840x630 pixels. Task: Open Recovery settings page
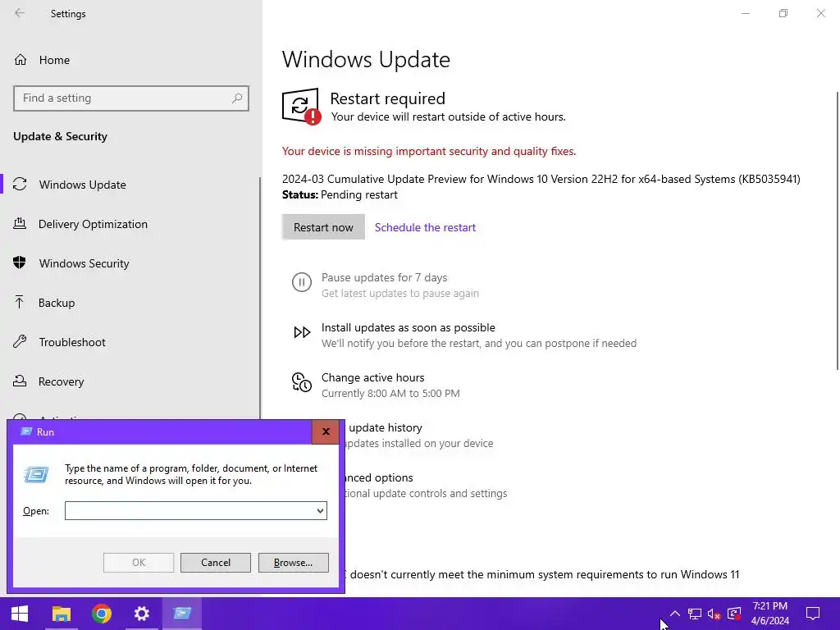click(61, 381)
